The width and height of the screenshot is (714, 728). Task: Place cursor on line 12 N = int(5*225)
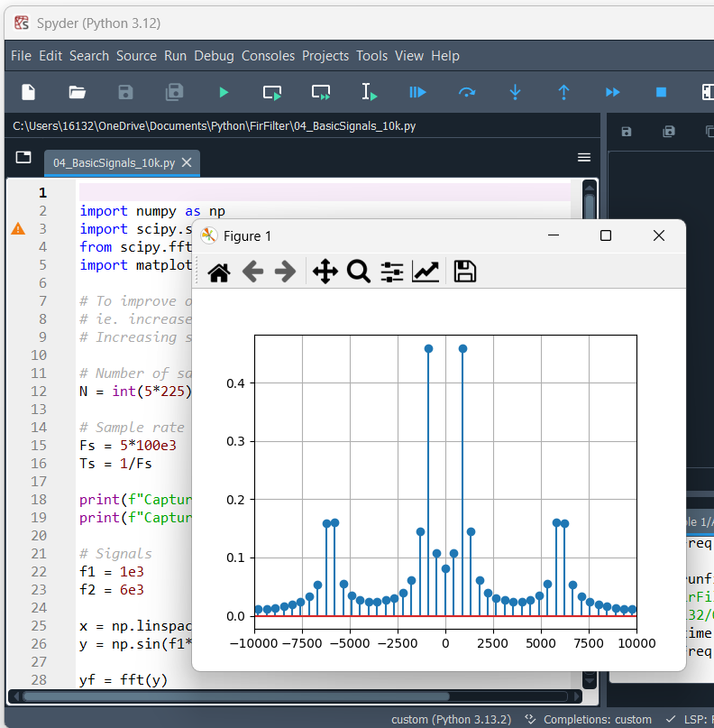135,392
